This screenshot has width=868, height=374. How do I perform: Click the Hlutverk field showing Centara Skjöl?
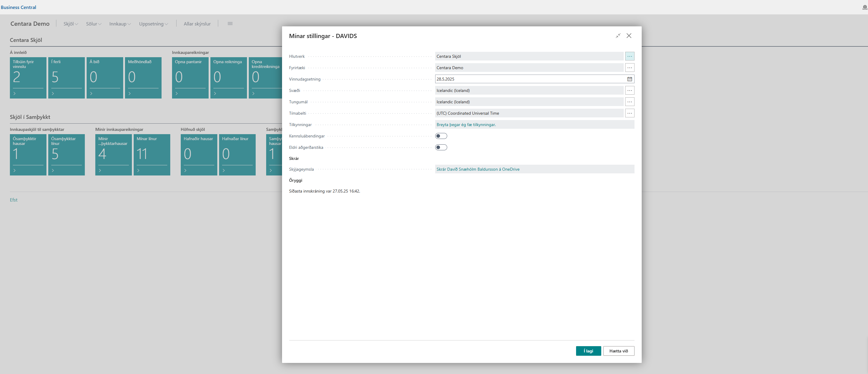pos(529,56)
